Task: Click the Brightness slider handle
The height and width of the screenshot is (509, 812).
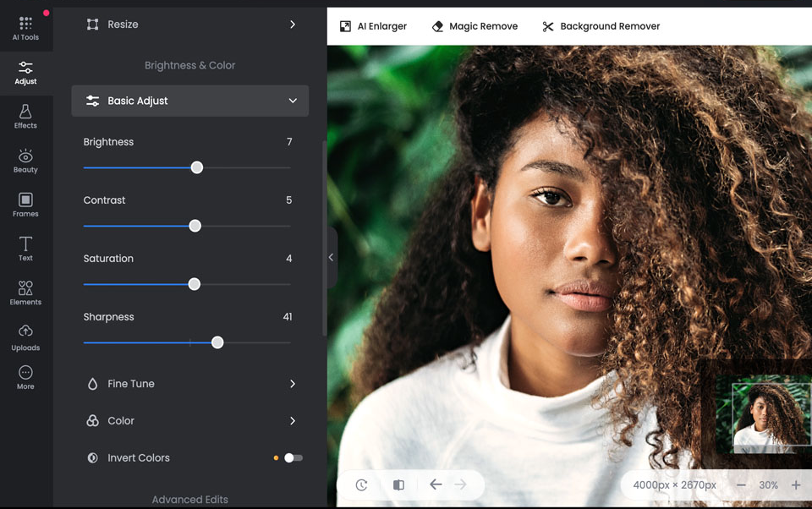Action: pyautogui.click(x=197, y=167)
